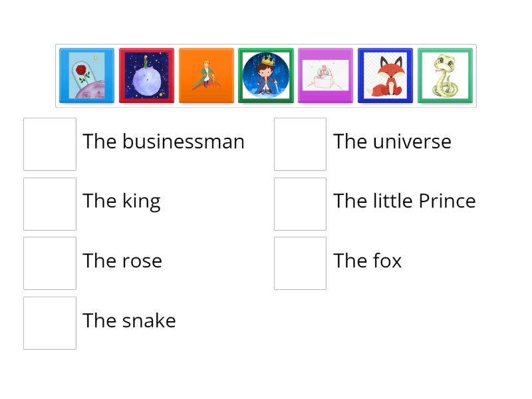Select the green snake image
Image resolution: width=532 pixels, height=399 pixels.
(445, 75)
